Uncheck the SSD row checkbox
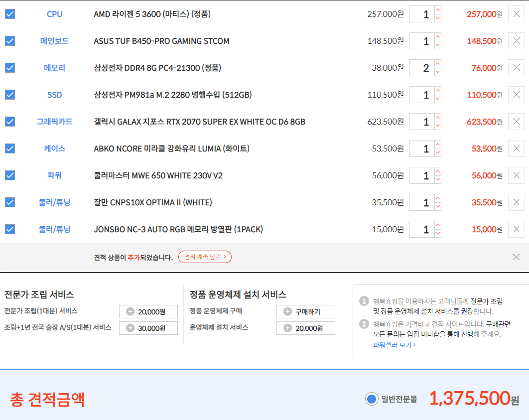This screenshot has height=420, width=529. [10, 95]
